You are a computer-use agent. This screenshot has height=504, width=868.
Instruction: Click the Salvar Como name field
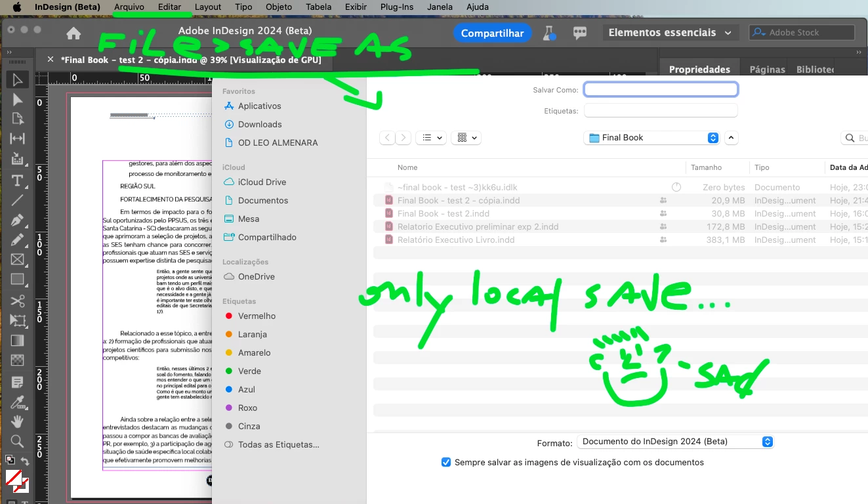[661, 89]
